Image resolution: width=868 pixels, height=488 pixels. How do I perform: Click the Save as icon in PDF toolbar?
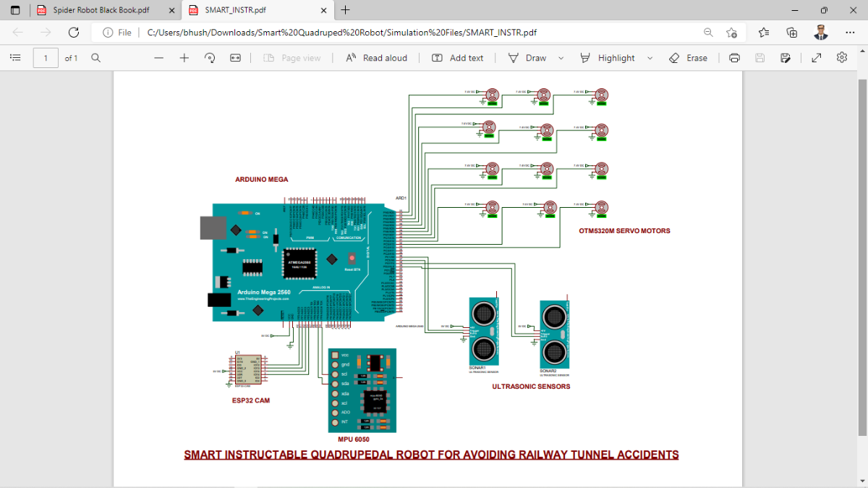point(785,58)
